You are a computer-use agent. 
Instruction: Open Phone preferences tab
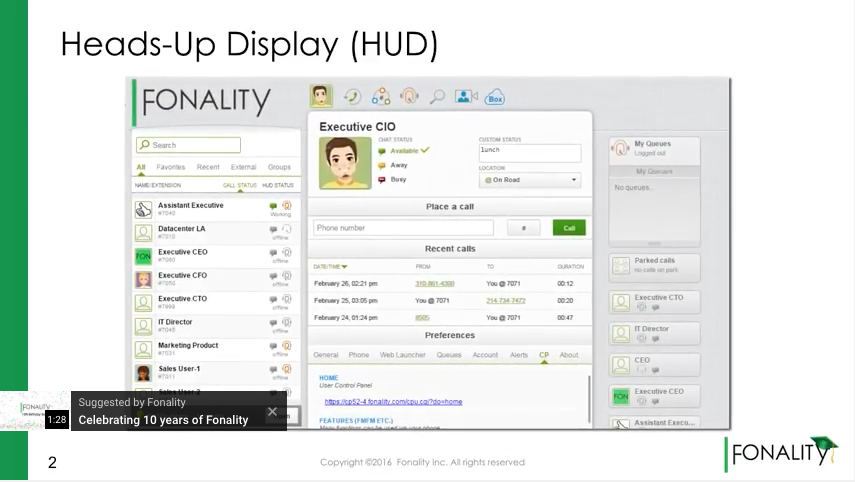click(359, 355)
